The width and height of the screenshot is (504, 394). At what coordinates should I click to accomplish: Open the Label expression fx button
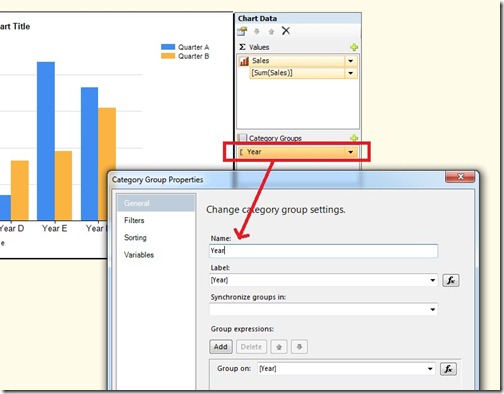pyautogui.click(x=451, y=280)
